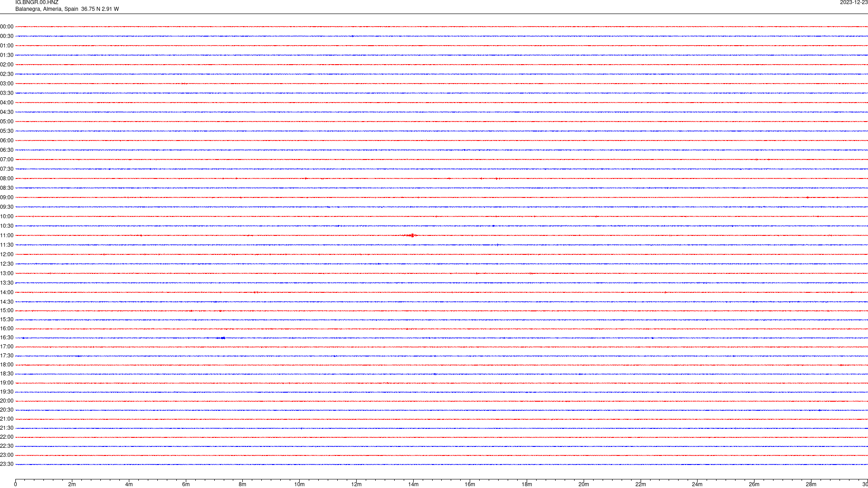Click the blue signal burst on the 16:30 trace

[221, 338]
